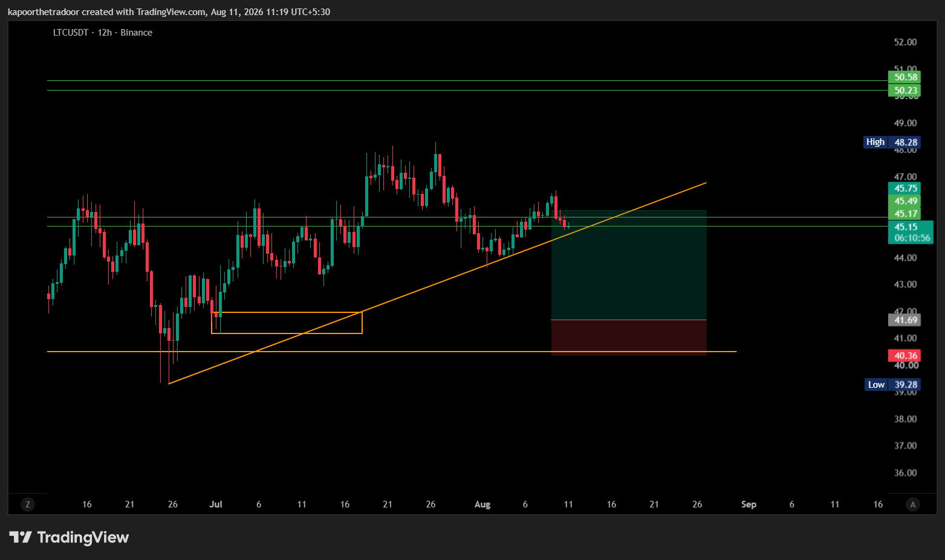The image size is (945, 560).
Task: Select the Low 39.28 price marker
Action: coord(892,385)
